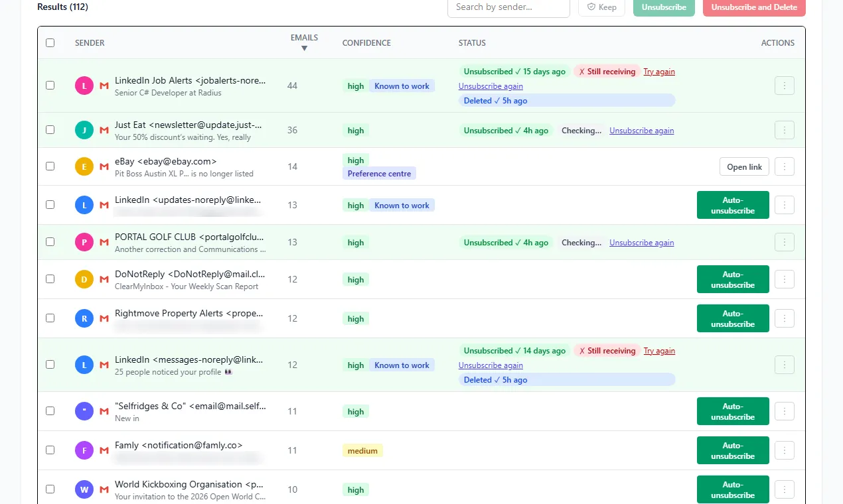
Task: Click the medium confidence badge for Famly
Action: 362,451
